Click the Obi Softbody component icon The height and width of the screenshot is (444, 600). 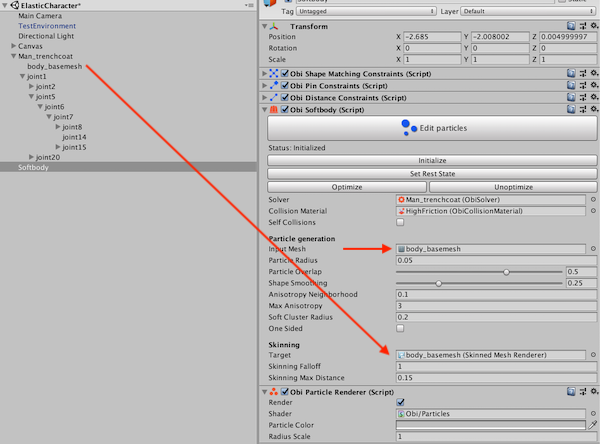tap(274, 109)
